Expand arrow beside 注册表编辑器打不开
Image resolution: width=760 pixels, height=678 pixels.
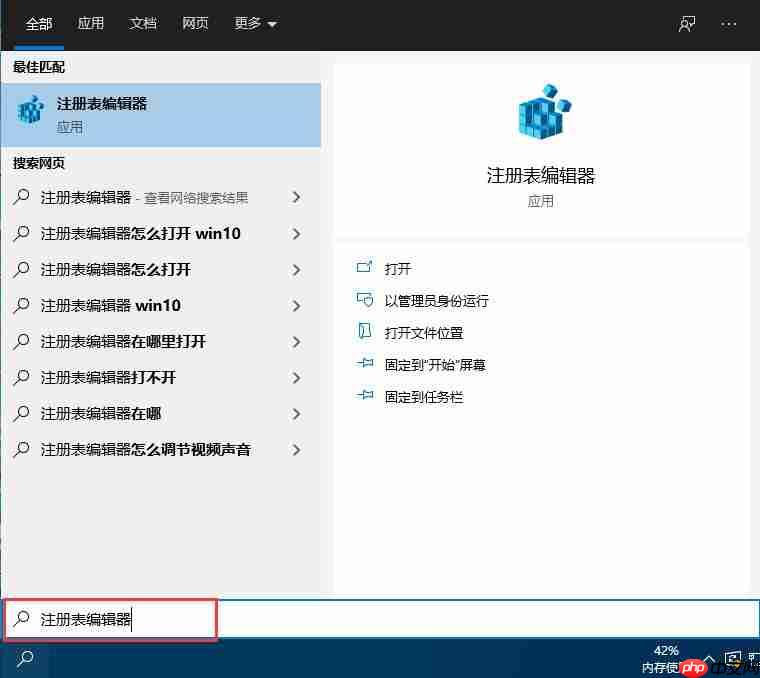[297, 378]
